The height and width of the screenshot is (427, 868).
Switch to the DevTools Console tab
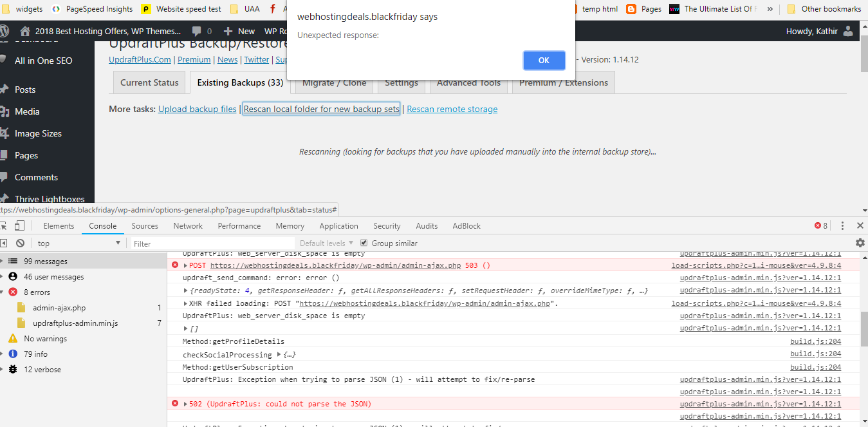[x=103, y=226]
